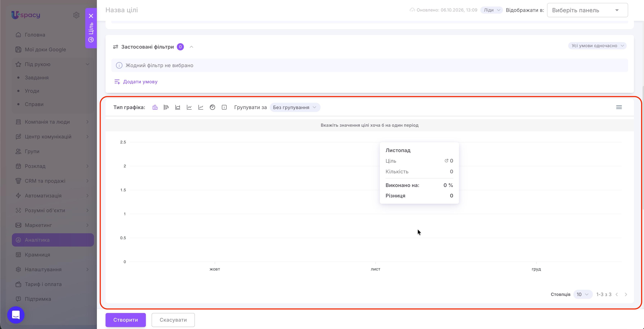The height and width of the screenshot is (329, 644).
Task: Open Угоди under Під рукою
Action: click(x=32, y=91)
